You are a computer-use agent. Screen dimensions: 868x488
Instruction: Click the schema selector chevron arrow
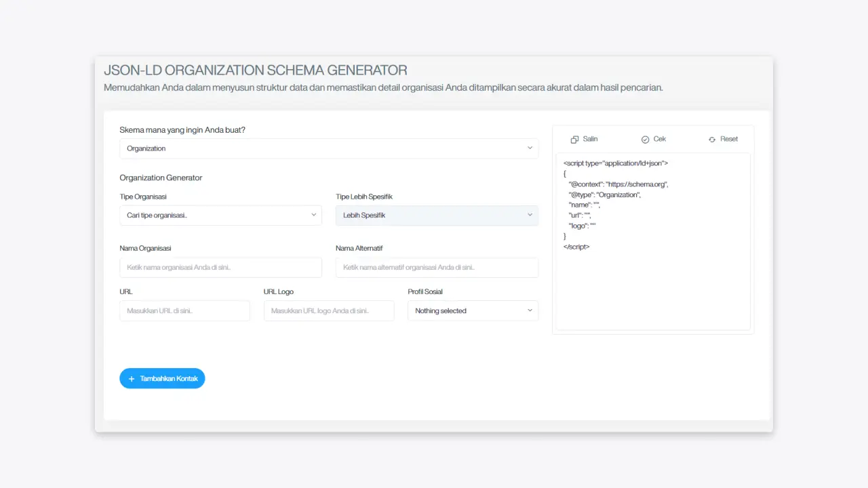(530, 148)
